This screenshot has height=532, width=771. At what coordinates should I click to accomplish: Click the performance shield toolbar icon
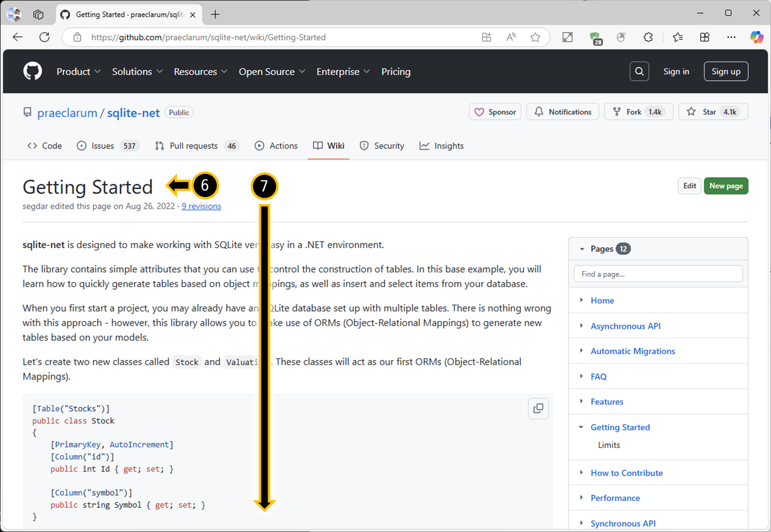pyautogui.click(x=621, y=37)
